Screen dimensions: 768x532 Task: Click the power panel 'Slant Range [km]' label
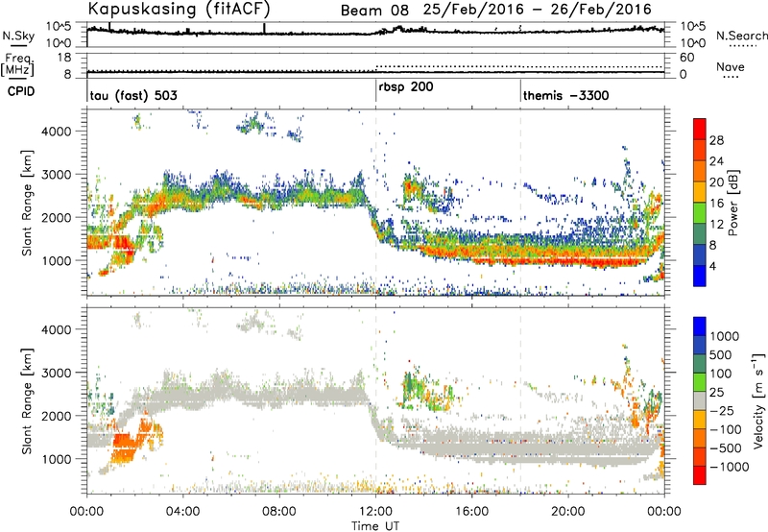(27, 203)
